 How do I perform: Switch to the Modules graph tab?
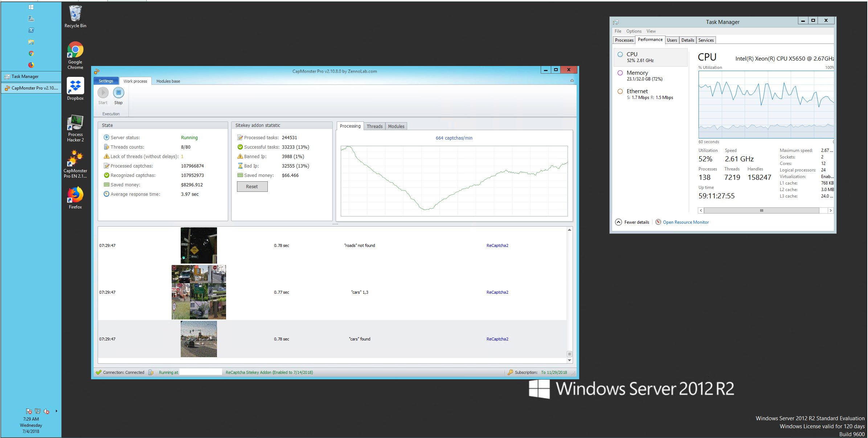coord(396,126)
